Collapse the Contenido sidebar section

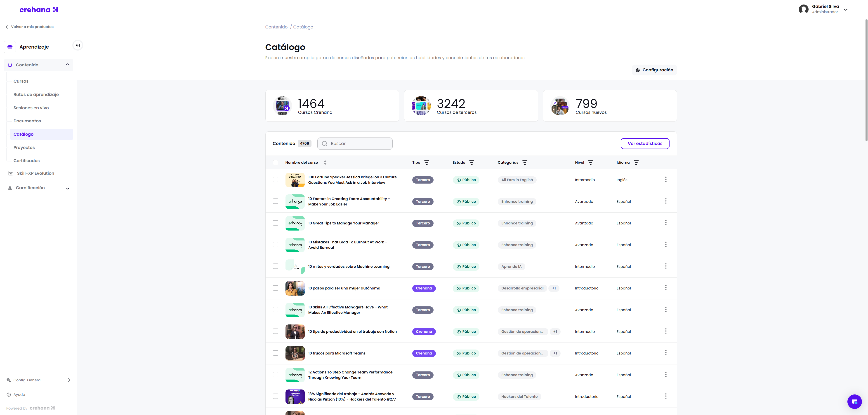67,65
